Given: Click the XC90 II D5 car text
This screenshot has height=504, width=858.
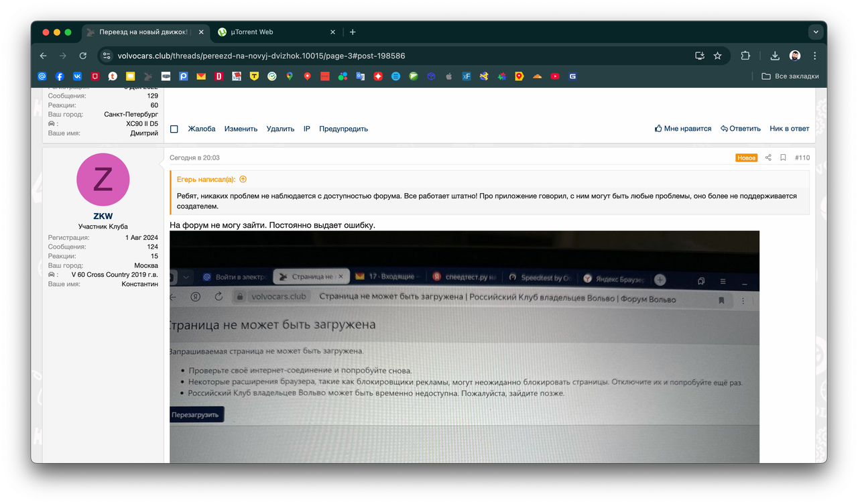Looking at the screenshot, I should 142,124.
